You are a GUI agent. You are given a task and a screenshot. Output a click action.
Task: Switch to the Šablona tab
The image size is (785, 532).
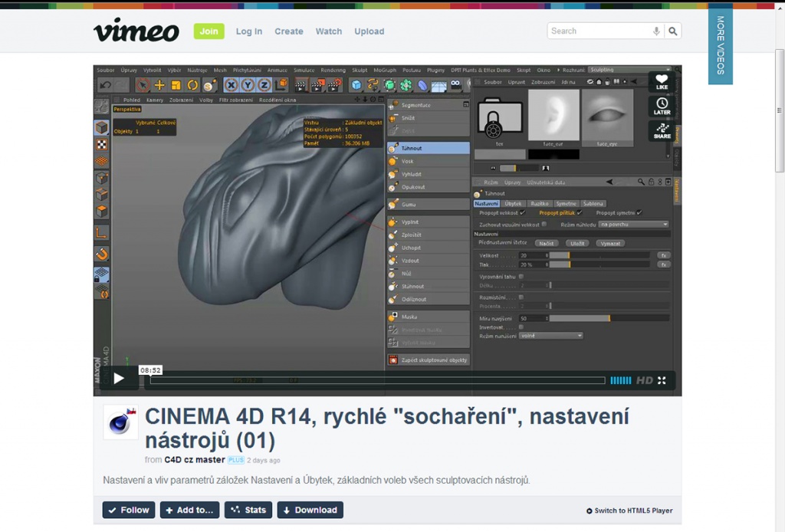point(593,204)
